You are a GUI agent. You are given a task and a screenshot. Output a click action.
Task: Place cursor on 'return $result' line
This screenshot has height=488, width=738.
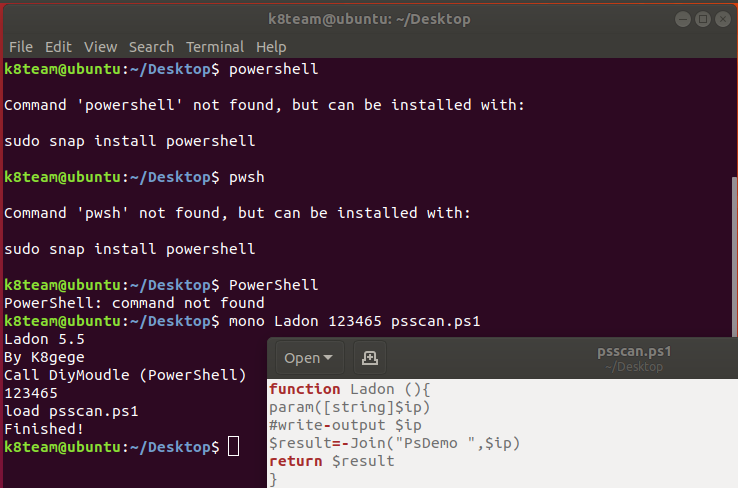point(332,461)
